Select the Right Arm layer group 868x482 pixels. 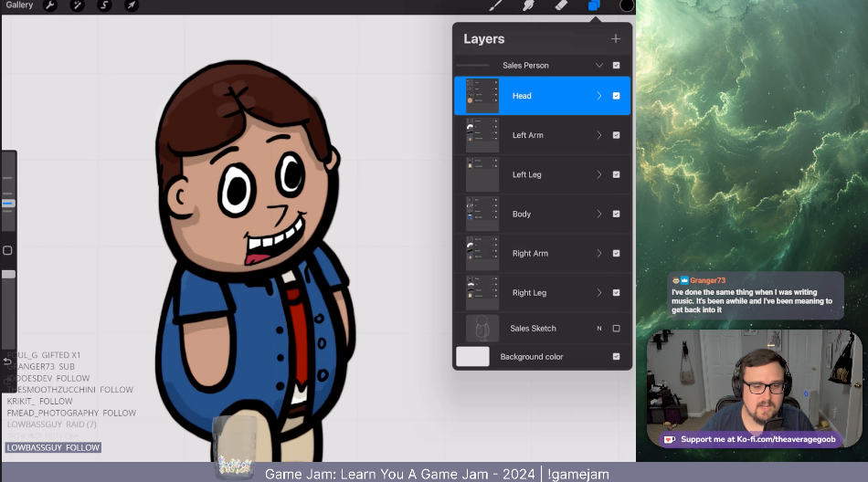pos(530,254)
